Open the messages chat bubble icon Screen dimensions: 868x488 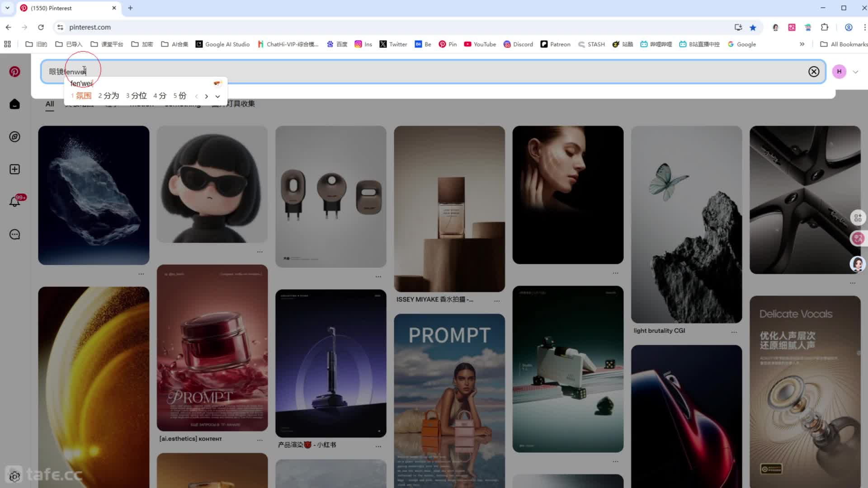(14, 235)
